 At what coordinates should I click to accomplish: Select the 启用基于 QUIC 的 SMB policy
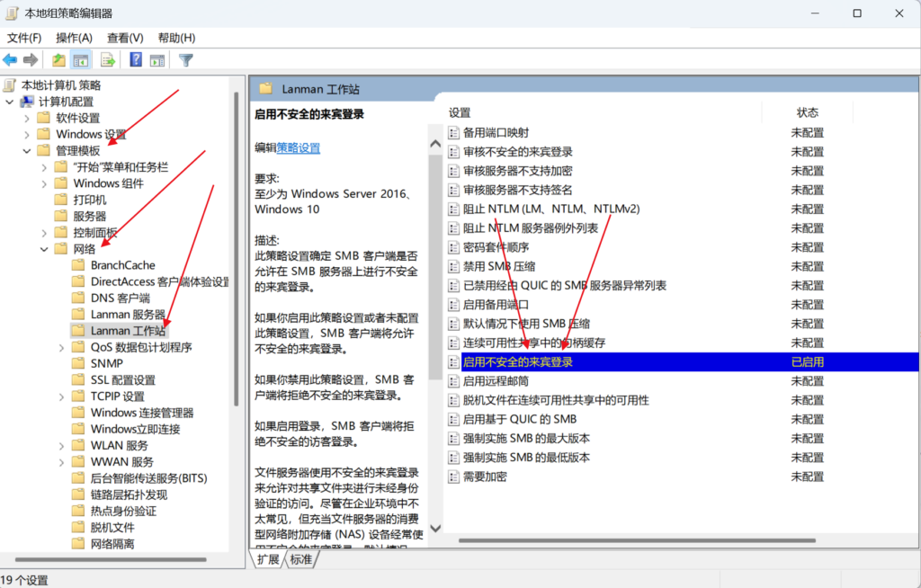[520, 419]
